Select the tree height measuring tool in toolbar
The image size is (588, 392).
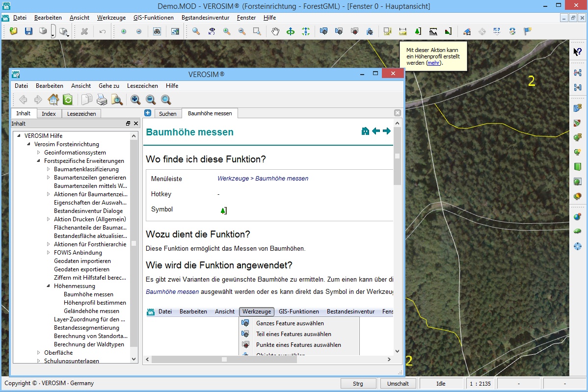tap(418, 31)
